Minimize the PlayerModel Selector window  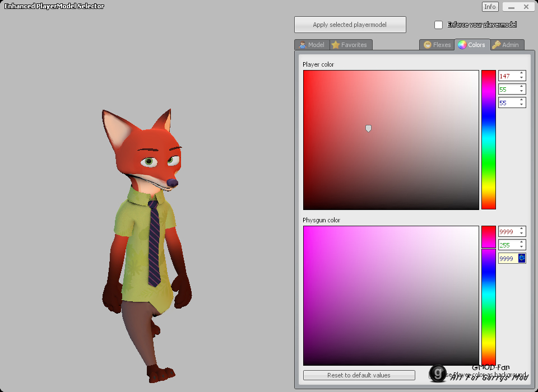click(511, 7)
